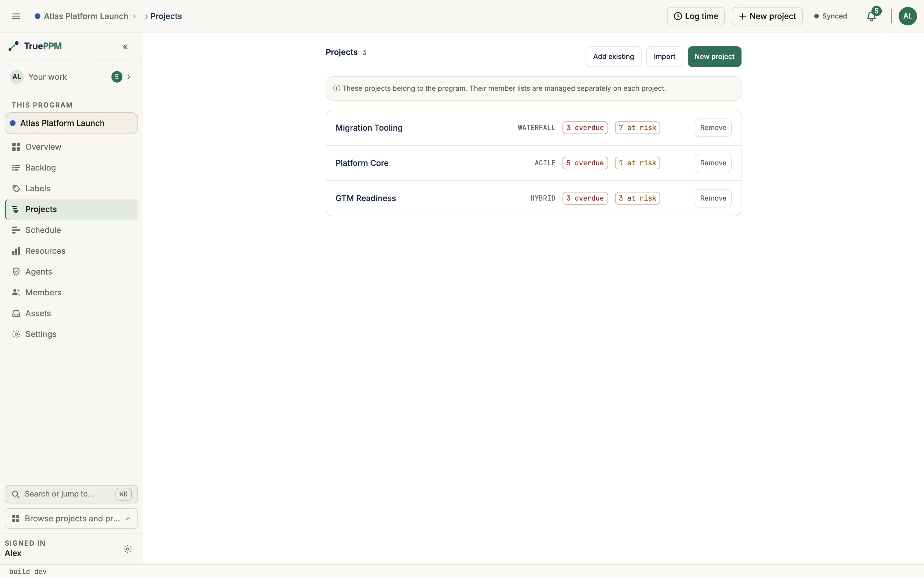Screen dimensions: 924x578
Task: Remove Platform Core project
Action: [713, 163]
